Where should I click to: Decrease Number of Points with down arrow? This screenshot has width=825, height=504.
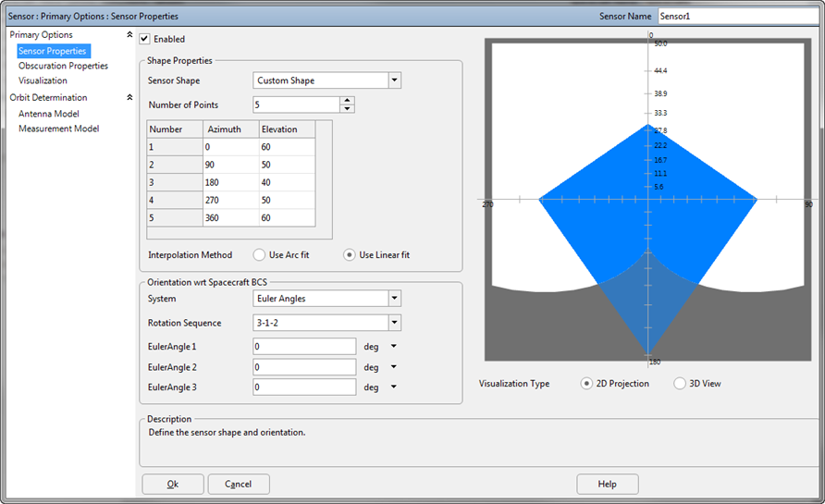(x=347, y=109)
